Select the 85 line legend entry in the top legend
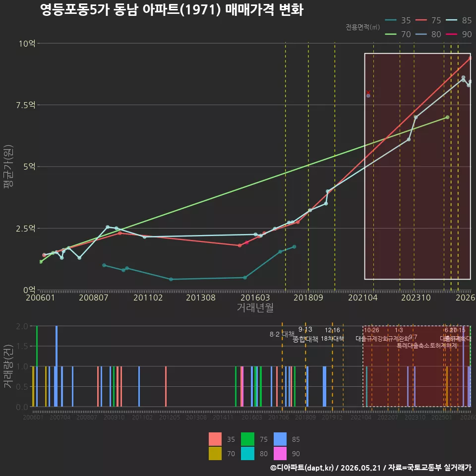 (459, 20)
